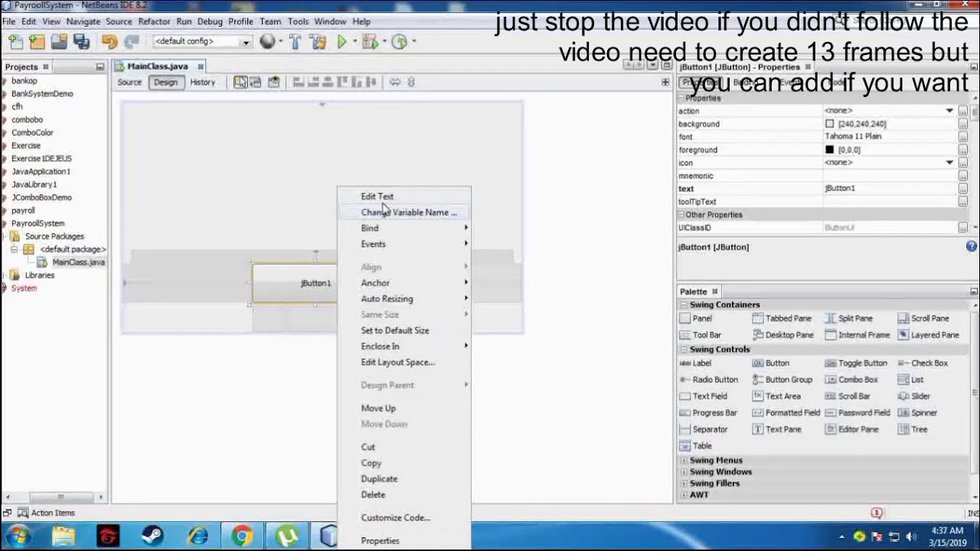This screenshot has width=980, height=551.
Task: Click the Change horizontal resizability icon
Action: pyautogui.click(x=395, y=82)
